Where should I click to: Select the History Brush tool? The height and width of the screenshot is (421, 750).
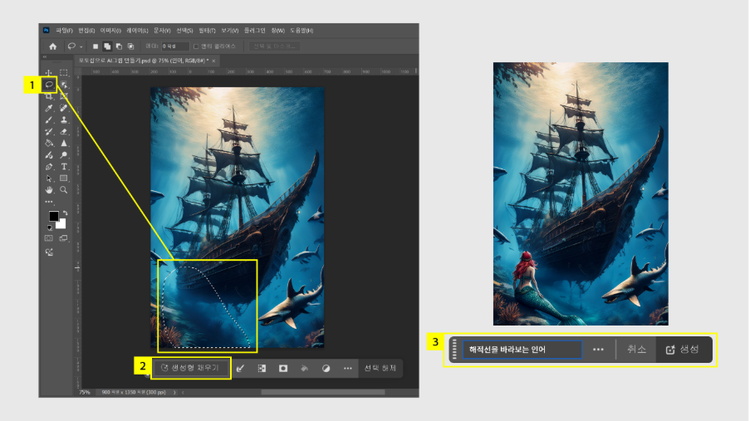pyautogui.click(x=49, y=132)
